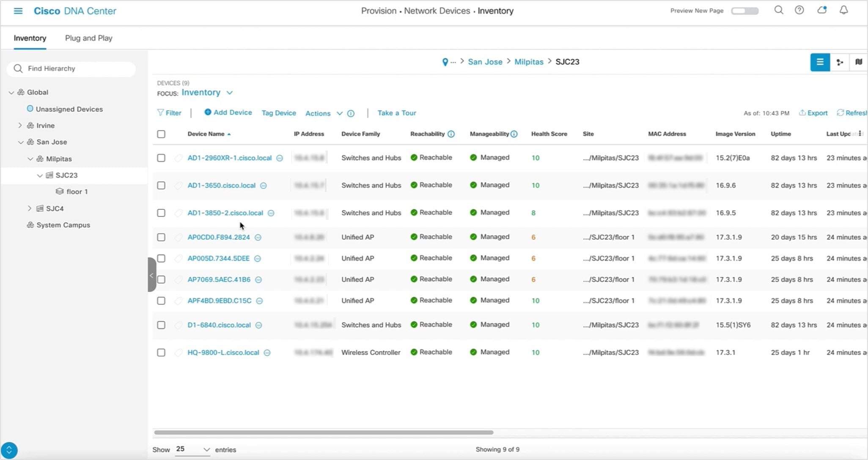Click the Add Device button

228,112
